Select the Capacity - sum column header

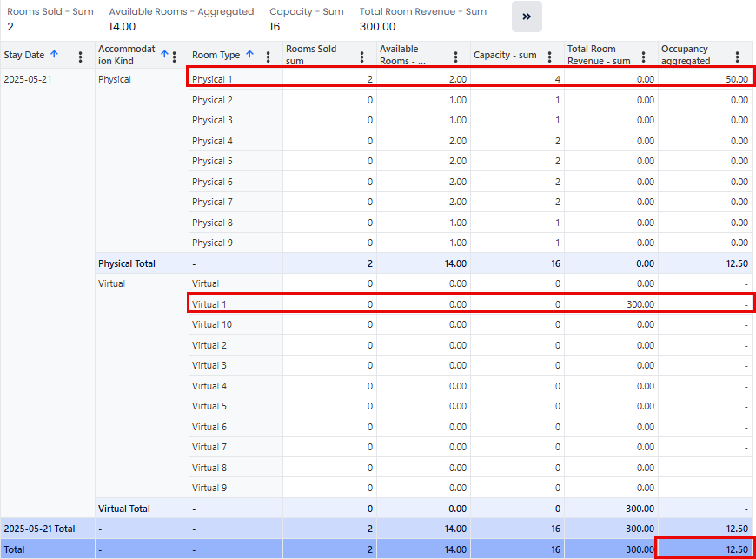505,55
